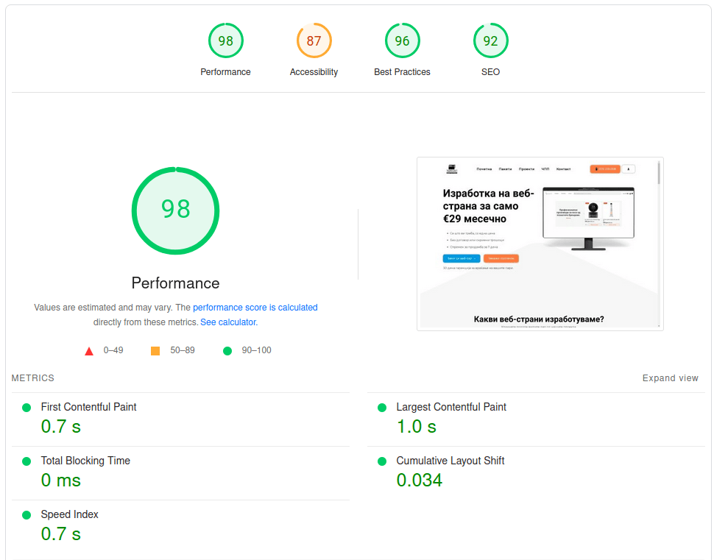Click green dot beside First Contentful Paint
728x560 pixels.
pos(26,408)
